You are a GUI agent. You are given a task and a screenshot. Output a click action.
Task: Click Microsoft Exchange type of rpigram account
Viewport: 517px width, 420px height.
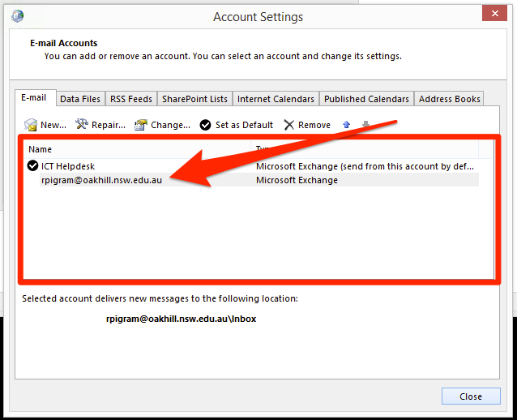click(x=297, y=180)
